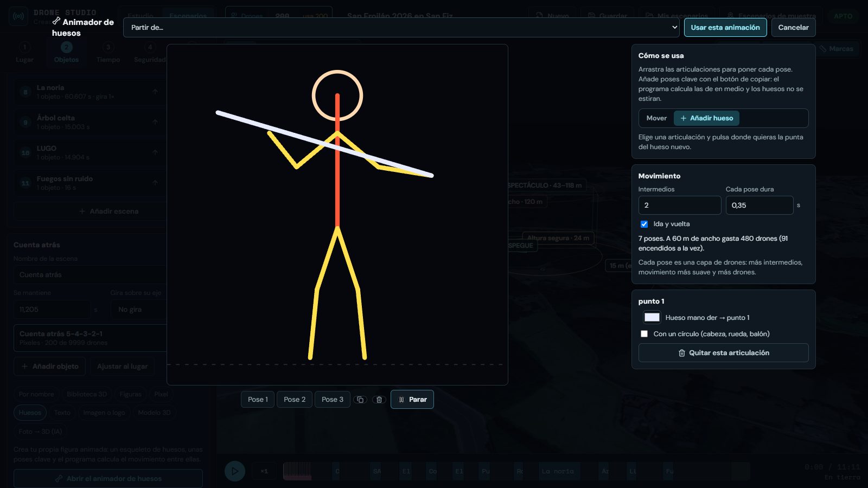
Task: Select the Pose 3 tab
Action: tap(333, 400)
